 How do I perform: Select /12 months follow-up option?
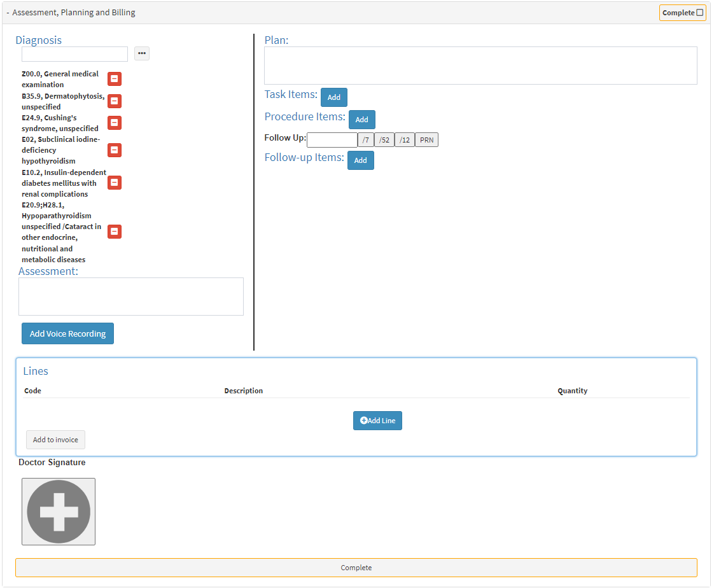[405, 140]
